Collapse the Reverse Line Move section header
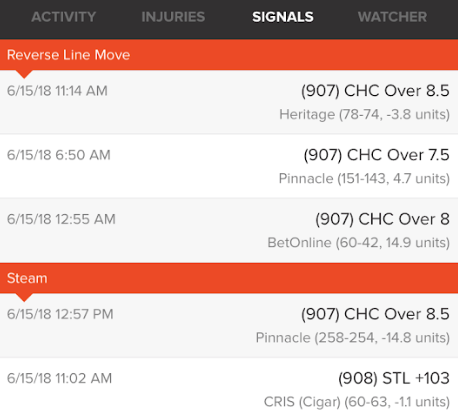This screenshot has height=417, width=458. click(229, 55)
